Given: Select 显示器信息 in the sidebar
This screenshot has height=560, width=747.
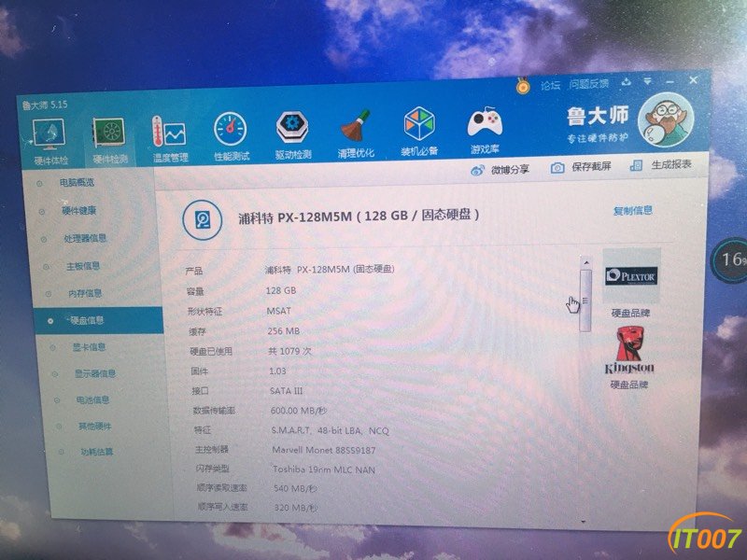Looking at the screenshot, I should point(94,373).
